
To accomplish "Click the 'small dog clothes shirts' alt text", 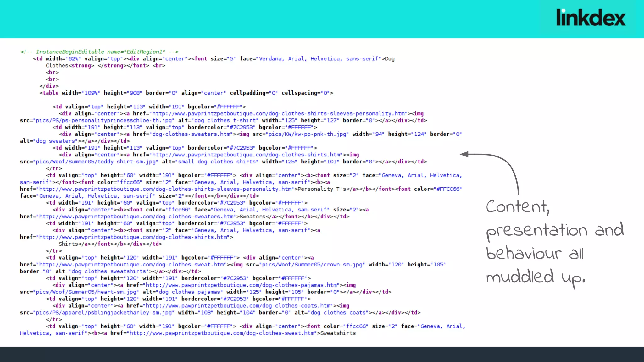I will [217, 162].
